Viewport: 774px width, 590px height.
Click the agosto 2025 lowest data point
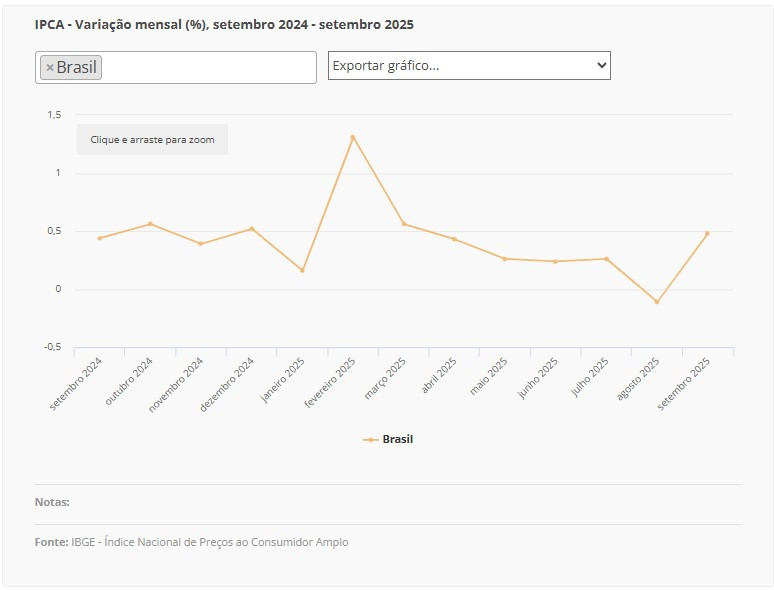tap(657, 301)
